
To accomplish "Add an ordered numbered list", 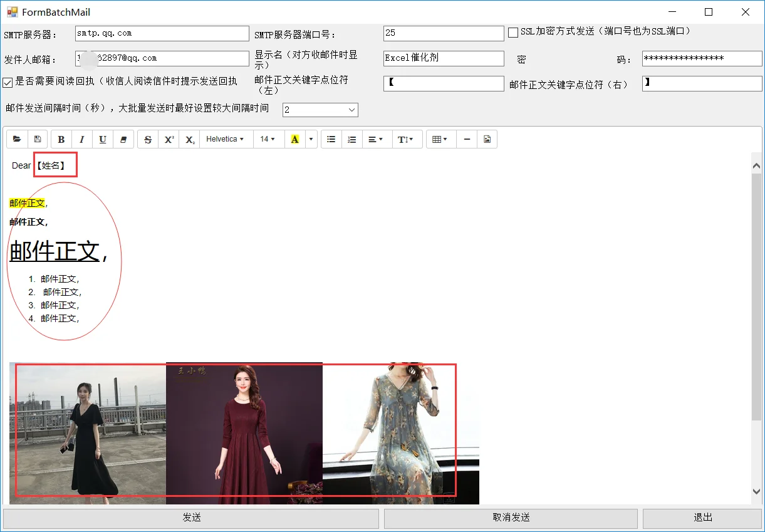I will (x=352, y=139).
